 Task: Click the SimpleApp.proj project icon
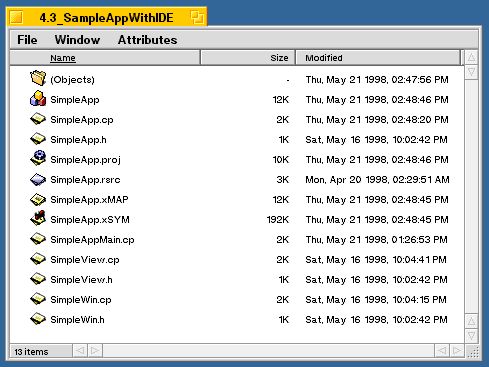pyautogui.click(x=38, y=158)
